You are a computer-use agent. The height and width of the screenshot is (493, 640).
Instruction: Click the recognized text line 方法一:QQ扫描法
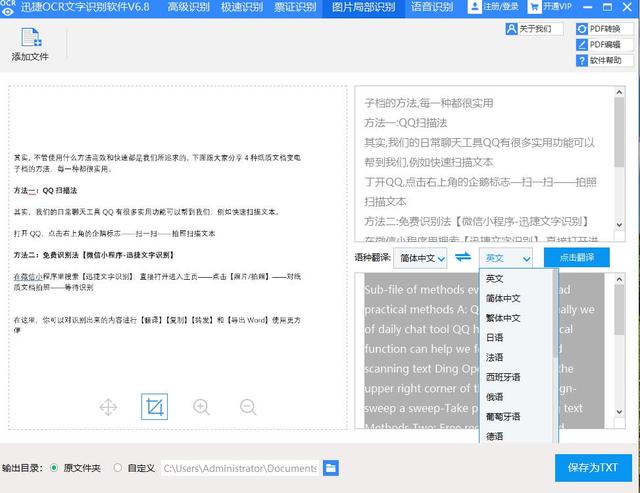(x=406, y=123)
